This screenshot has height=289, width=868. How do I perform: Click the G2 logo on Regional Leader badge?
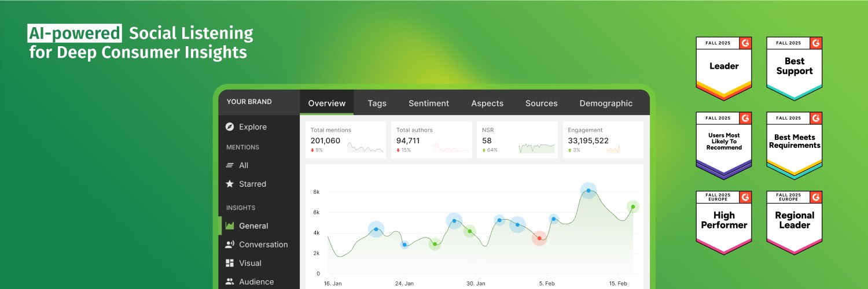816,197
